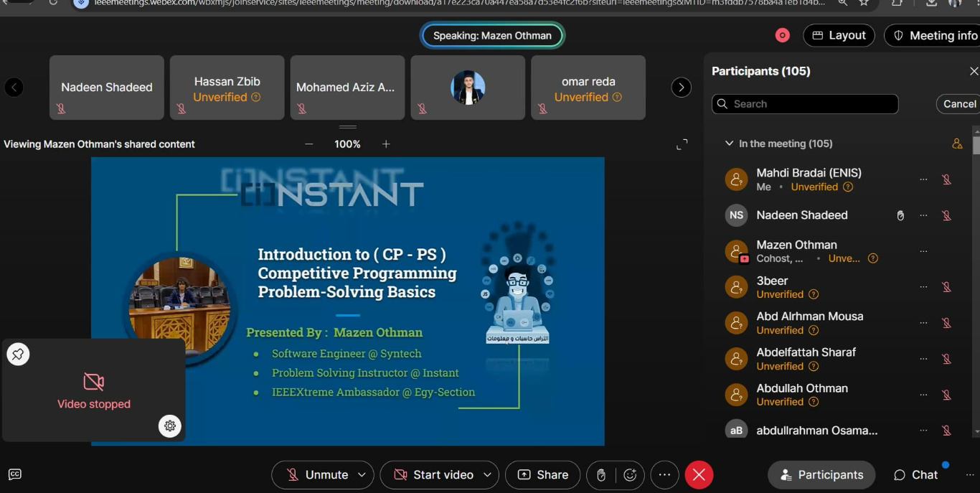Open more options for Abd Alrhman Mousa
This screenshot has width=980, height=493.
[923, 323]
